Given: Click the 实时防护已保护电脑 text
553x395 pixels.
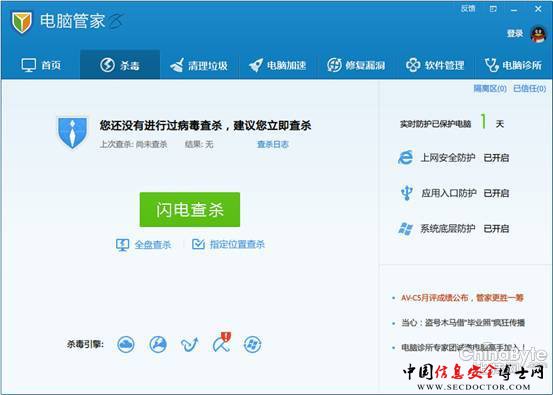Looking at the screenshot, I should pyautogui.click(x=435, y=124).
